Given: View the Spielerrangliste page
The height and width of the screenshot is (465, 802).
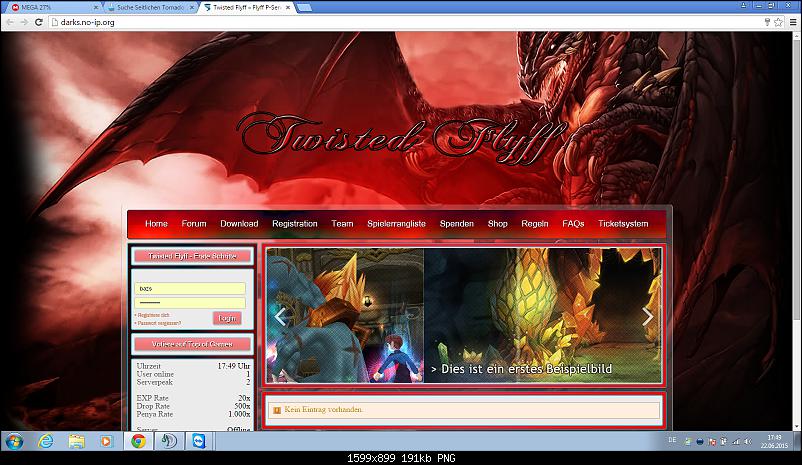Looking at the screenshot, I should tap(396, 224).
